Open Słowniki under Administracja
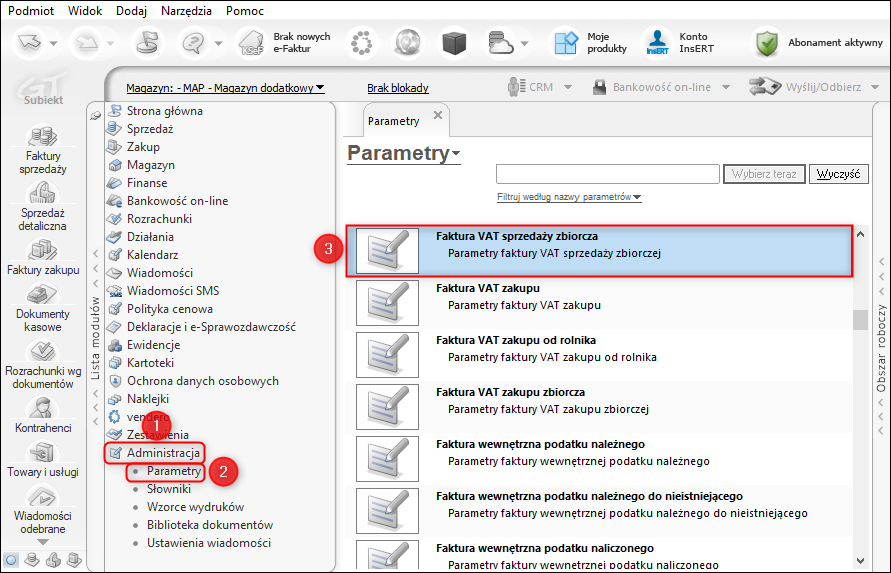This screenshot has width=891, height=573. pos(169,489)
